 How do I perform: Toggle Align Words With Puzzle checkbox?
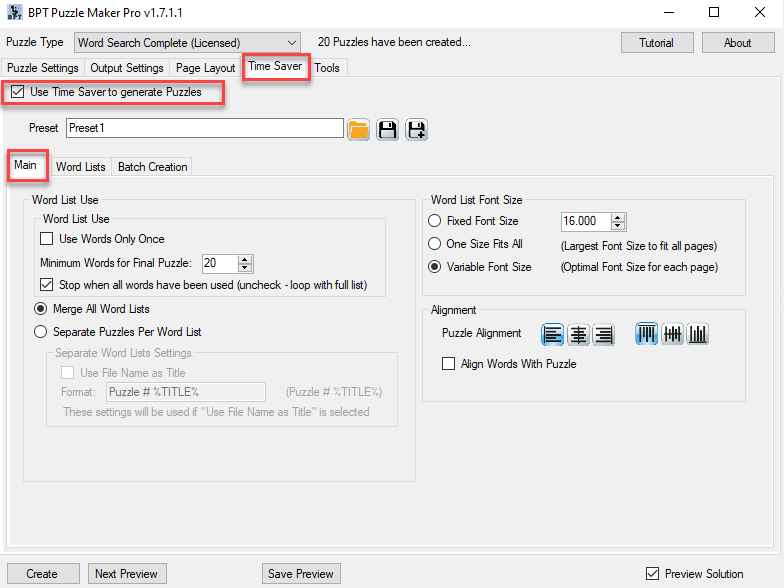[x=449, y=364]
